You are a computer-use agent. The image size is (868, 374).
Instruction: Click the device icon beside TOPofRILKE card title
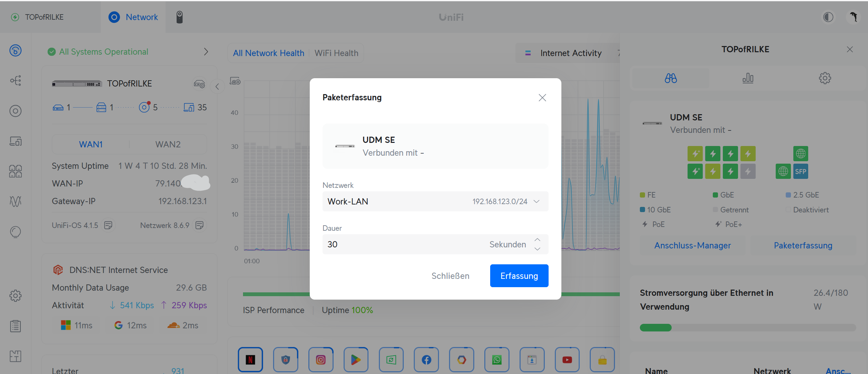(x=199, y=83)
